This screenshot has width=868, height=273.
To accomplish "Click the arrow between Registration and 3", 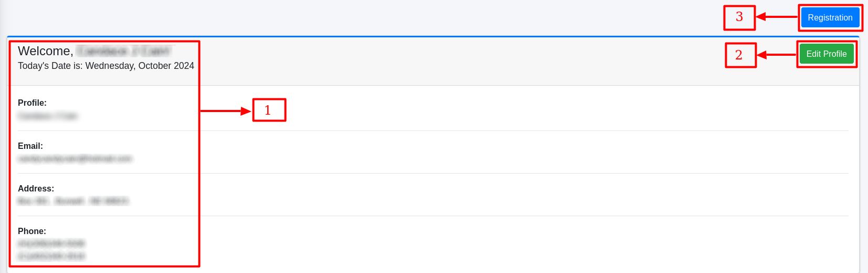I will pyautogui.click(x=777, y=17).
